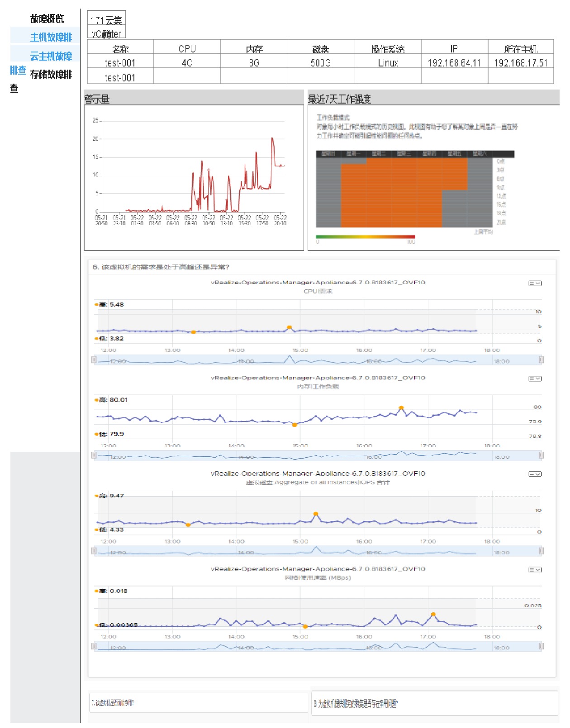Click the network usage peak orange marker
The image size is (570, 728).
pyautogui.click(x=433, y=615)
